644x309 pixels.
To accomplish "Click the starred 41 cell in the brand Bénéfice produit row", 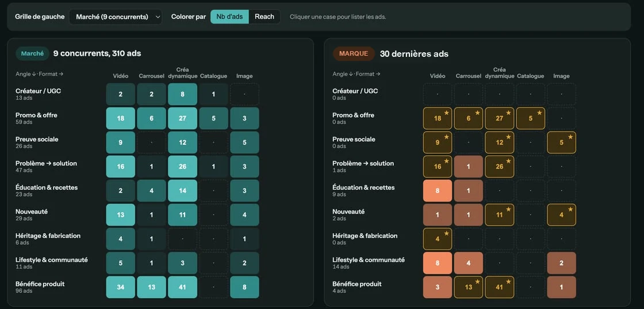I will [x=500, y=287].
